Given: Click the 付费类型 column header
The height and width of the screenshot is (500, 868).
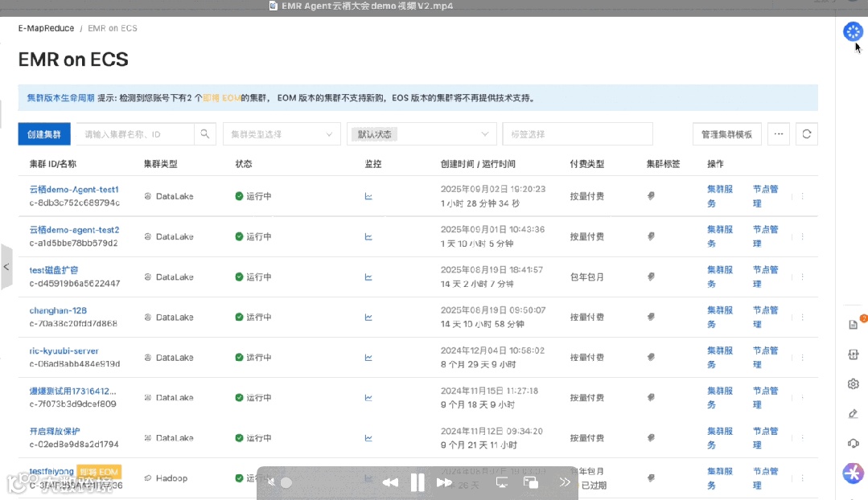Looking at the screenshot, I should 586,164.
